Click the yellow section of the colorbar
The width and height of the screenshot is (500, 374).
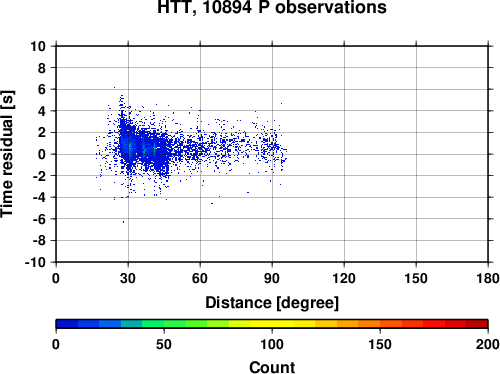(x=272, y=324)
